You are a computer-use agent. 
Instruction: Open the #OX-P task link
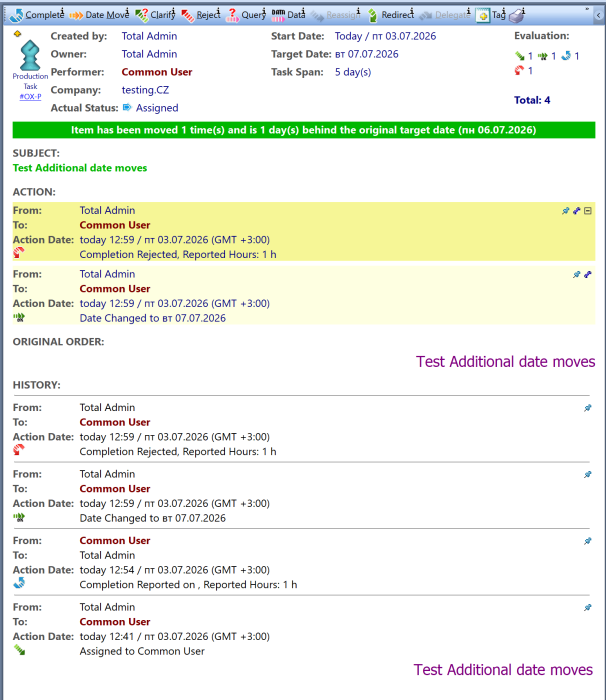[x=30, y=96]
